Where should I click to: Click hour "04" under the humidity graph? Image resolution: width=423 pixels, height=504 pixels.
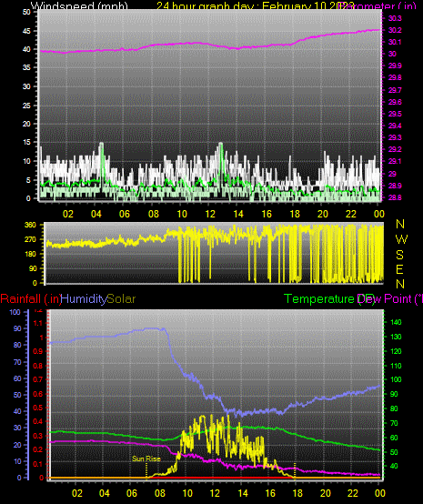tap(104, 493)
